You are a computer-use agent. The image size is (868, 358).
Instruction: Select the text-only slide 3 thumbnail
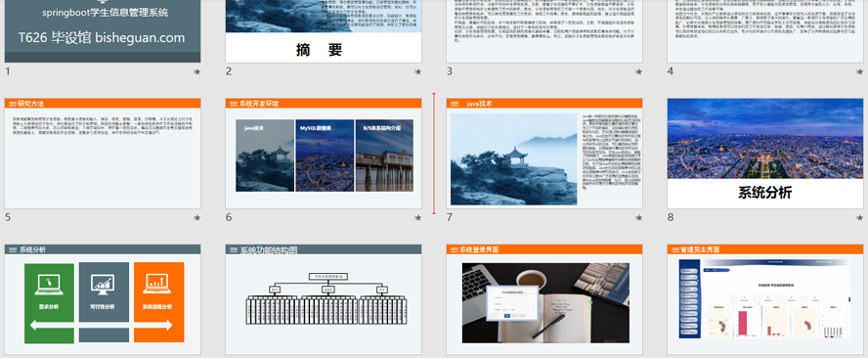(544, 31)
